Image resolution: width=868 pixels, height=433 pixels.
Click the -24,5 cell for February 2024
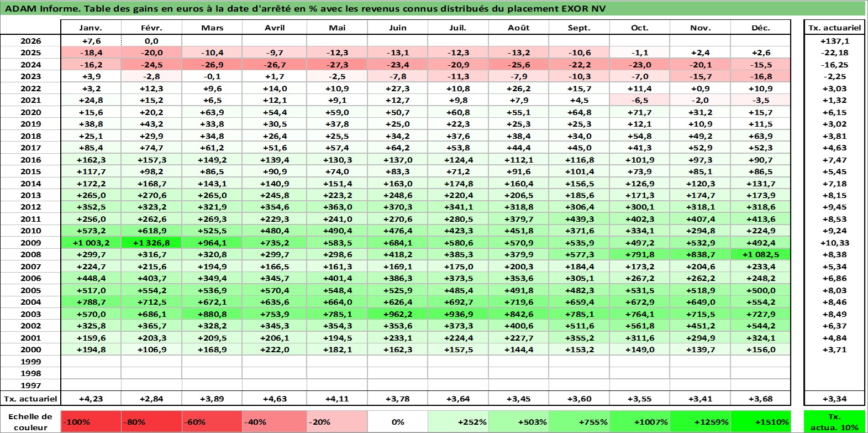[151, 65]
